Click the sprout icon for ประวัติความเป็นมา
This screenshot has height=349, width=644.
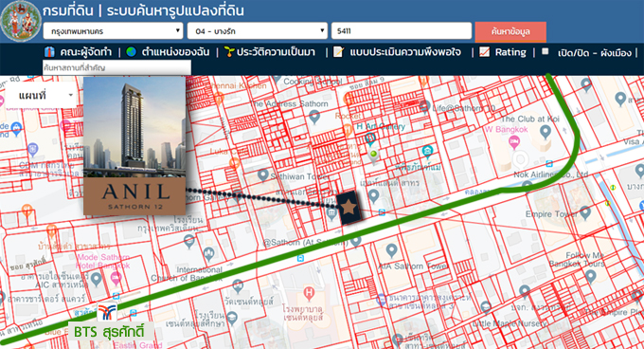(x=229, y=52)
